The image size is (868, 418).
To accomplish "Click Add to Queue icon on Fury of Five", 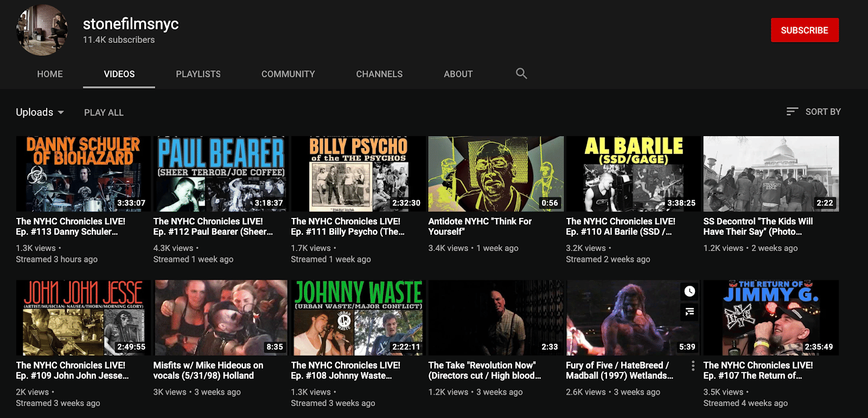I will point(690,312).
